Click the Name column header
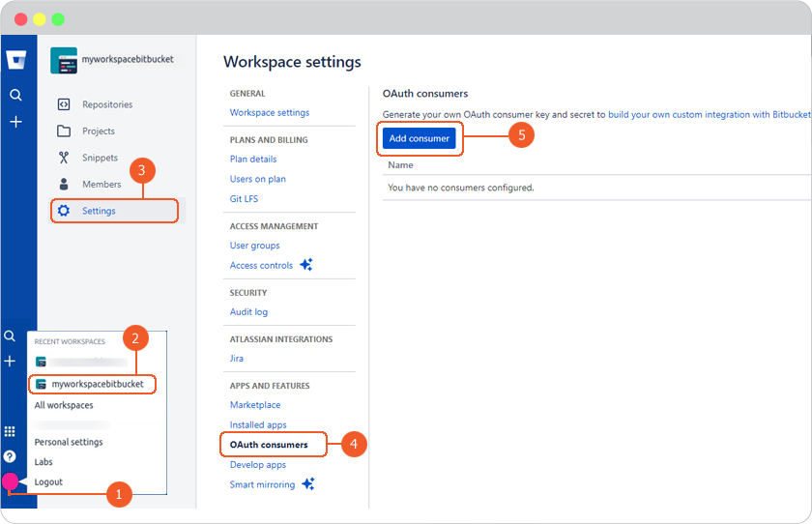Image resolution: width=812 pixels, height=524 pixels. pos(400,165)
